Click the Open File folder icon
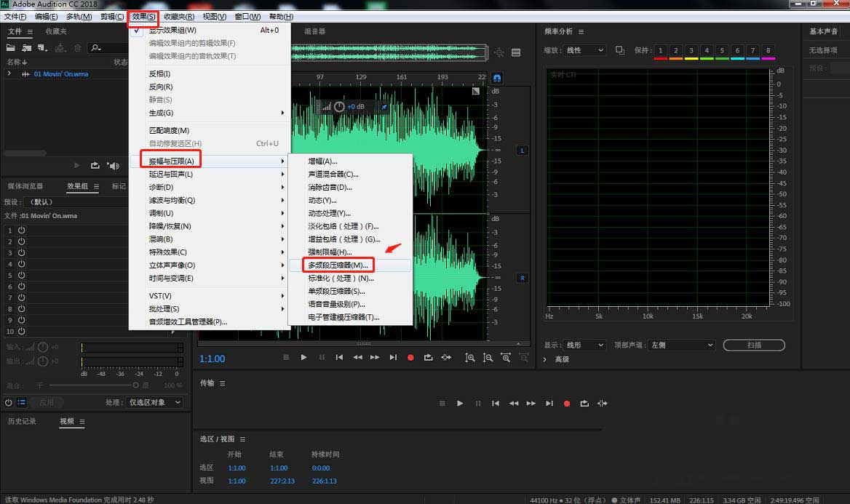 click(x=12, y=48)
